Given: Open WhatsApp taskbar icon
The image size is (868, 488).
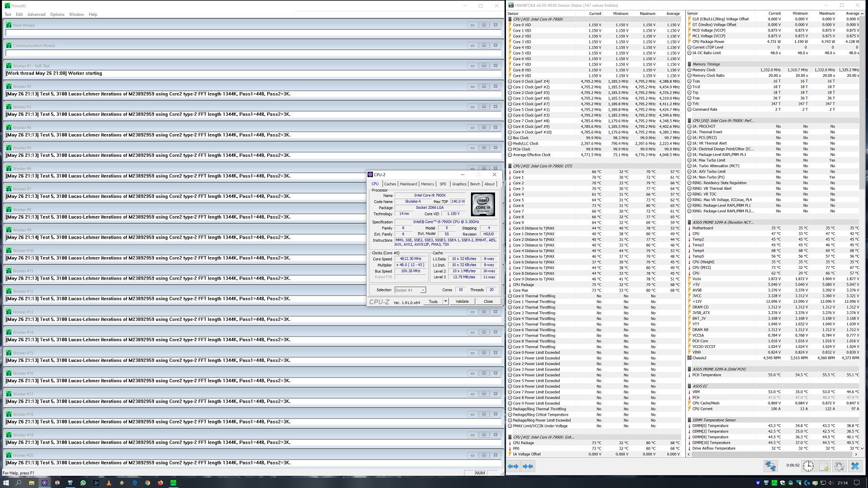Looking at the screenshot, I should pos(83,483).
